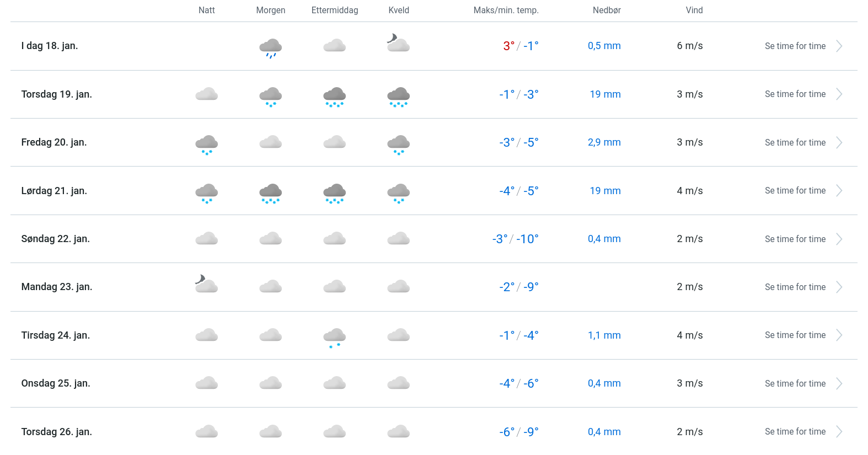This screenshot has width=868, height=455.
Task: Open "Se time for time" for Onsdag 25. jan.
Action: pyautogui.click(x=795, y=384)
